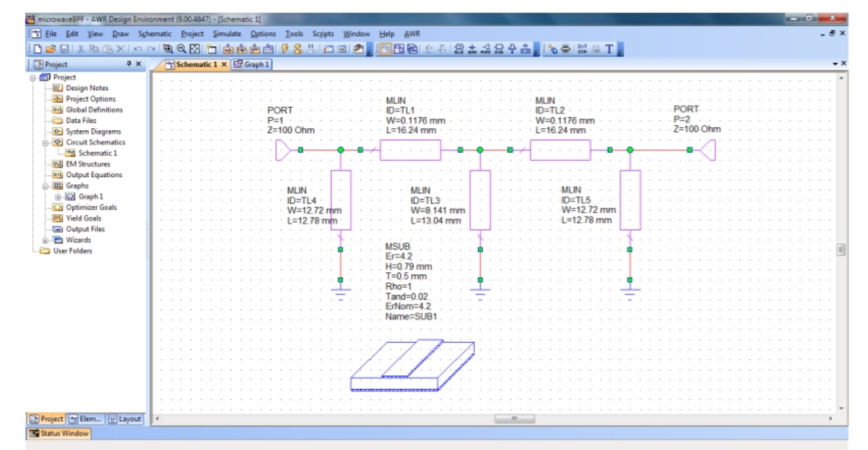Viewport: 868px width, 450px height.
Task: Open the Simulate menu
Action: [x=226, y=34]
